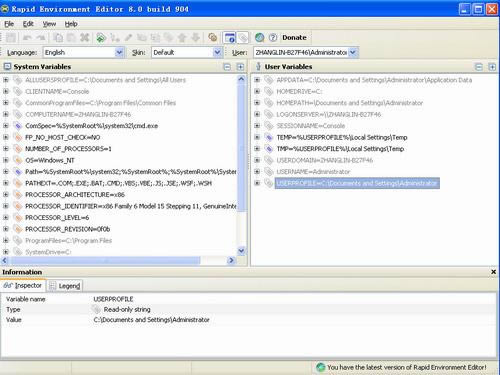
Task: Open help with the question mark icon
Action: click(x=273, y=38)
